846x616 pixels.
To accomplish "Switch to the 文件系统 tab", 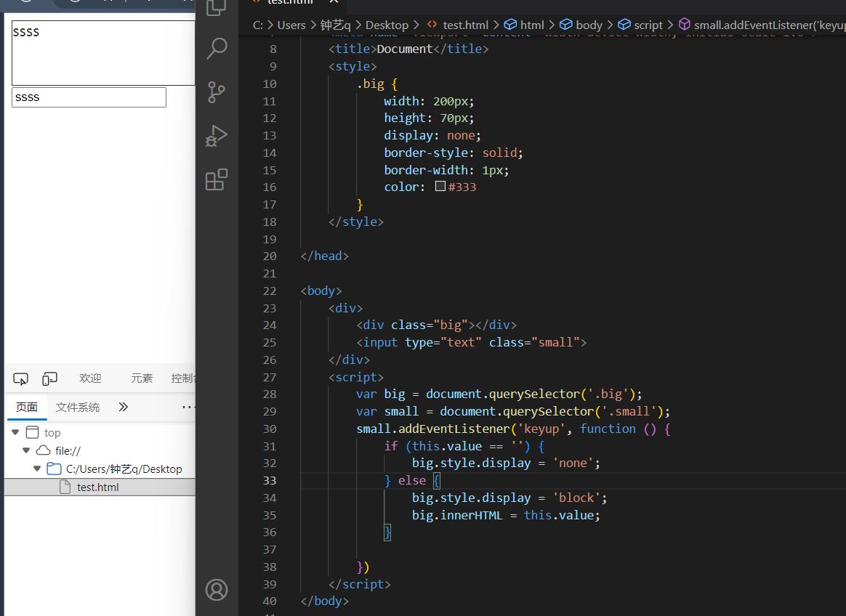I will point(78,407).
